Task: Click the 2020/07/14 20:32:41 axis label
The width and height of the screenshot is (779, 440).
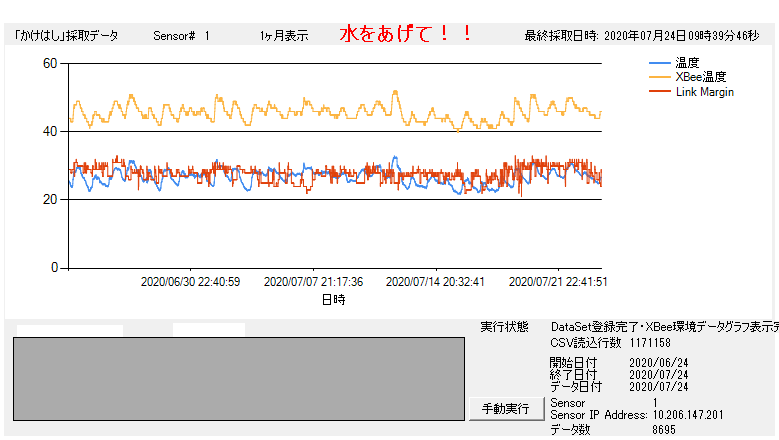Action: click(x=435, y=282)
